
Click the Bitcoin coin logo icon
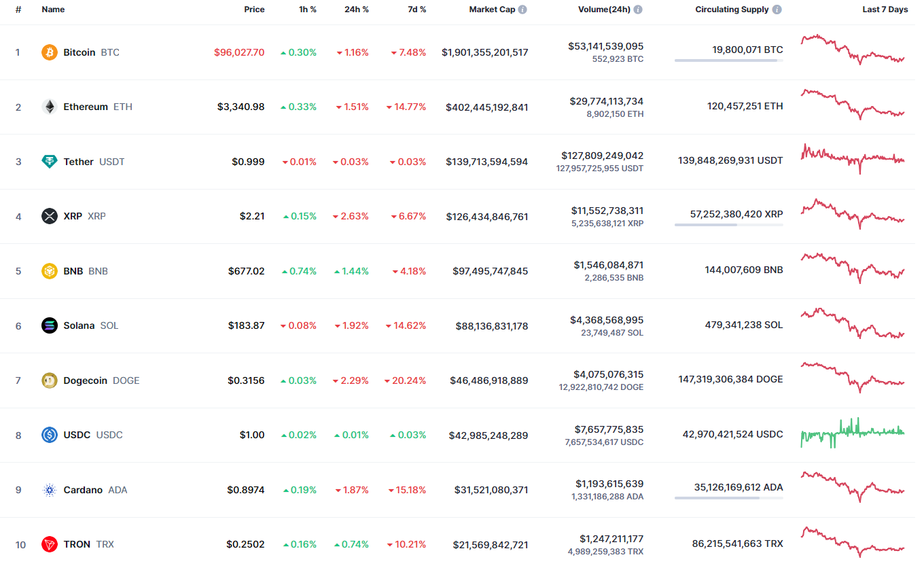pos(50,52)
